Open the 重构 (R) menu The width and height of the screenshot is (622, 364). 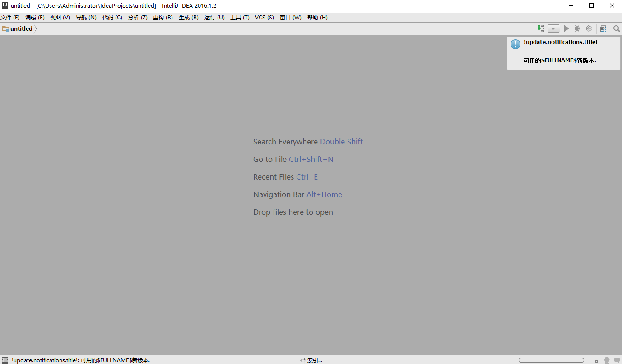(x=162, y=18)
